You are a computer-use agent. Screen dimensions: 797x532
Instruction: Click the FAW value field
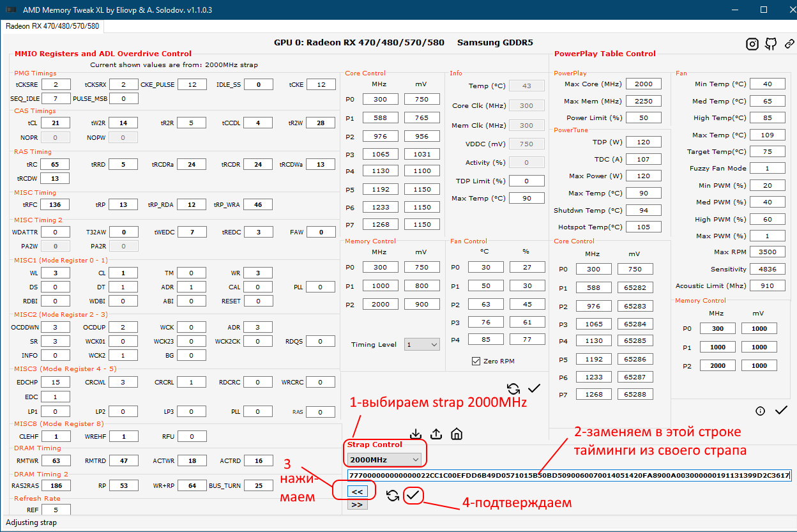(x=322, y=232)
